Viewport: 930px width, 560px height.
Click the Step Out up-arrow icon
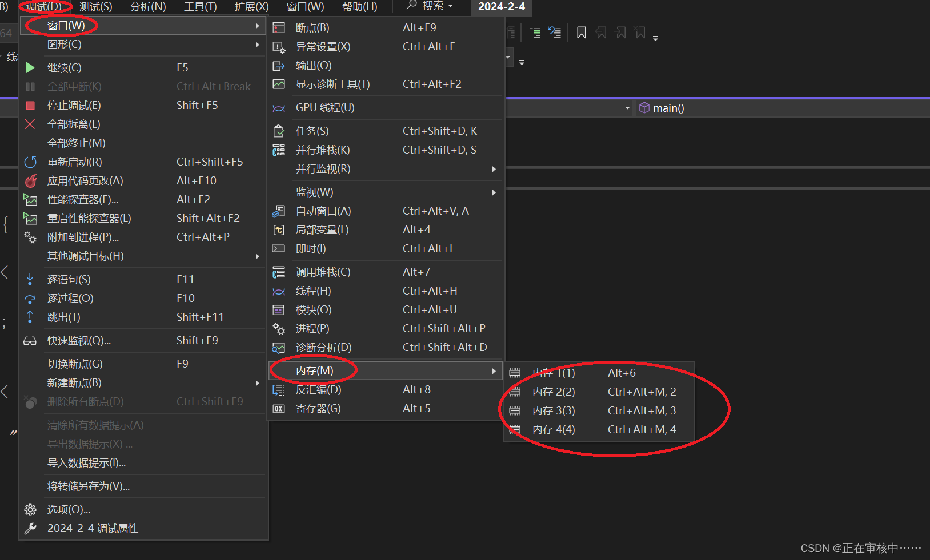30,317
